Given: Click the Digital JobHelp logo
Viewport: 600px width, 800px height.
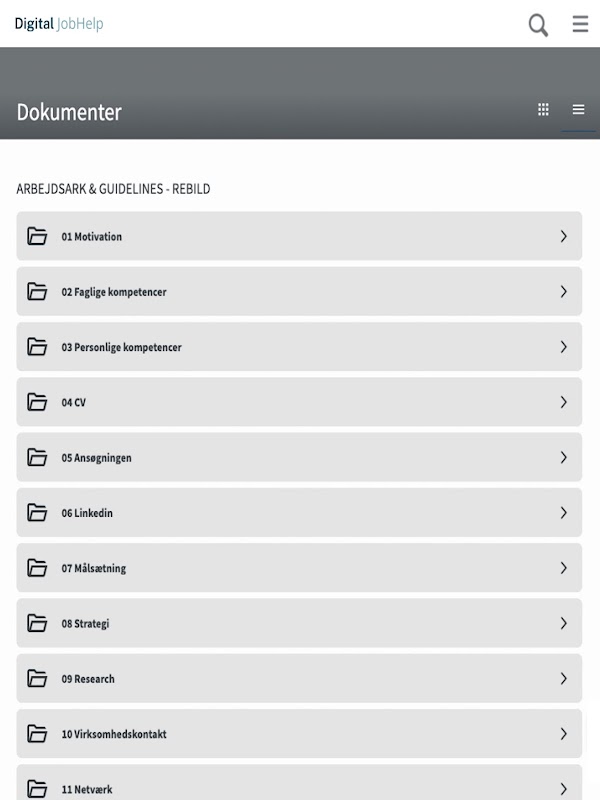Looking at the screenshot, I should [x=59, y=23].
